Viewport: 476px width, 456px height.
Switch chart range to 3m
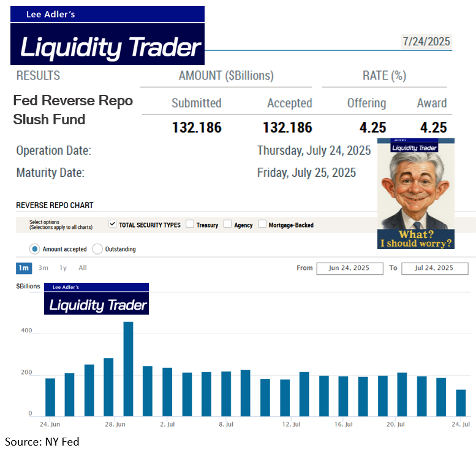[43, 268]
